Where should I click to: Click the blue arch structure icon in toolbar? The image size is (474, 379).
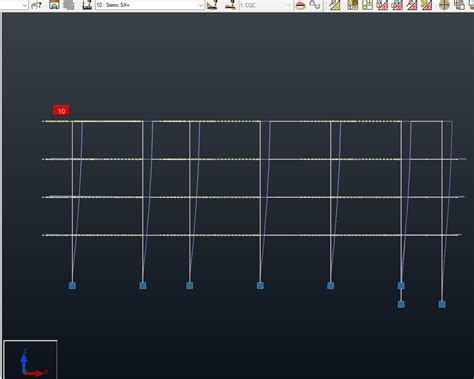pyautogui.click(x=54, y=5)
